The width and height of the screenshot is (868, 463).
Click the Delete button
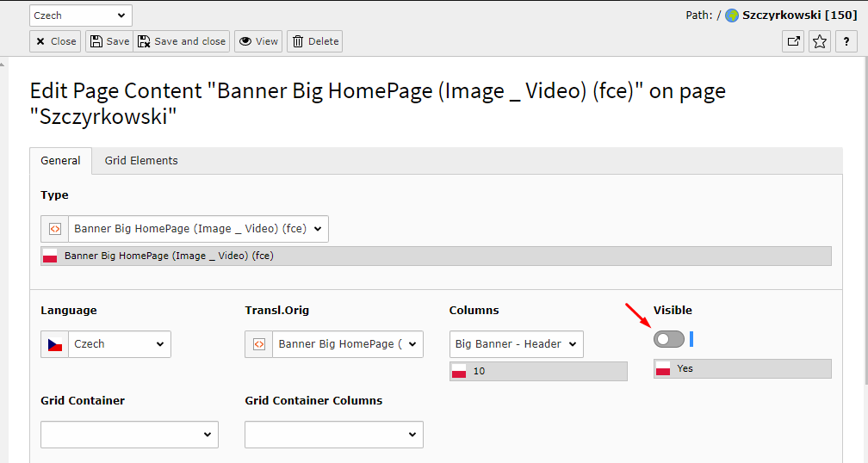[314, 41]
